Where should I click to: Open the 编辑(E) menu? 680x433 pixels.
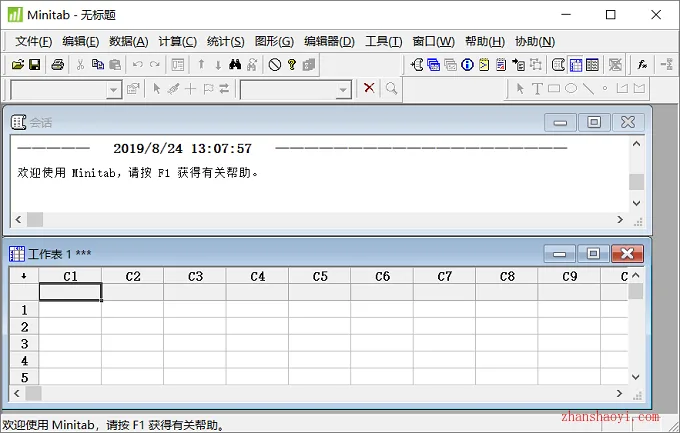coord(81,42)
